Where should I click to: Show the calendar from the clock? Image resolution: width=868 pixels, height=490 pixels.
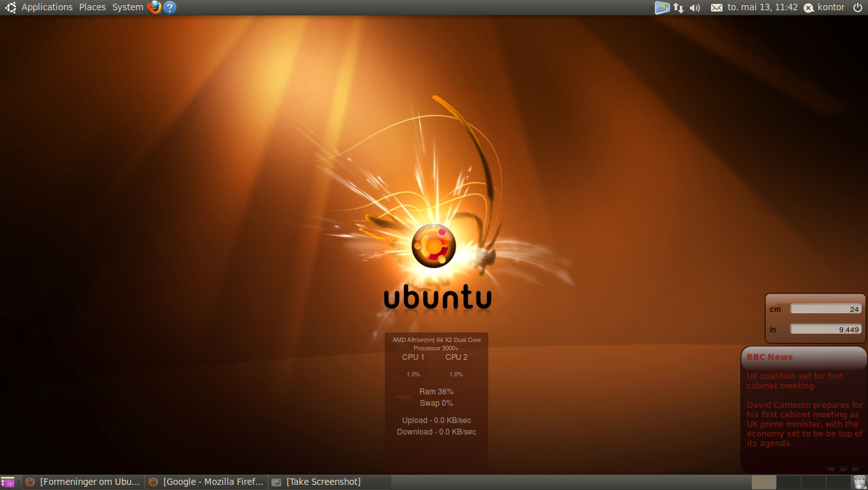[763, 8]
